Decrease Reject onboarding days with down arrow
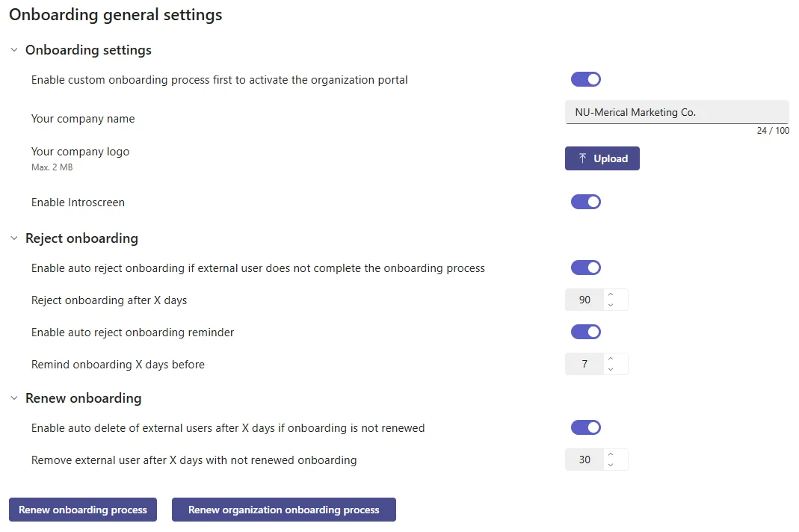Viewport: 799px width, 532px height. [x=611, y=306]
